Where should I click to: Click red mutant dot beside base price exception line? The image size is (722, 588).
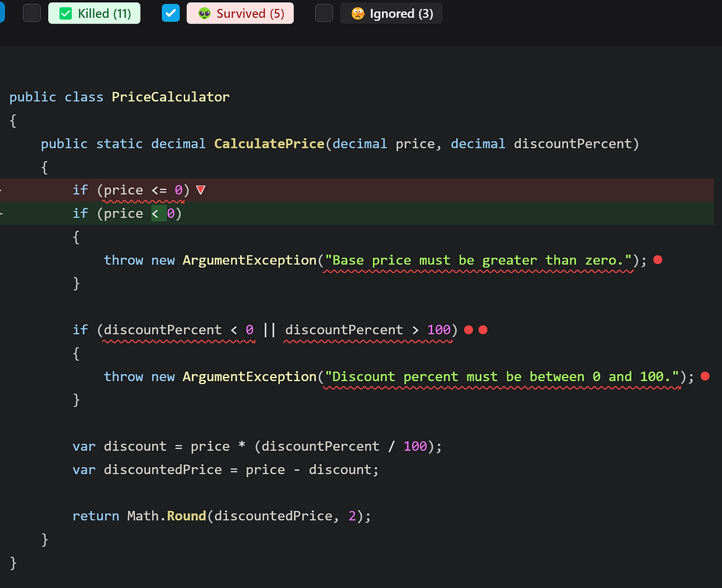pyautogui.click(x=657, y=260)
